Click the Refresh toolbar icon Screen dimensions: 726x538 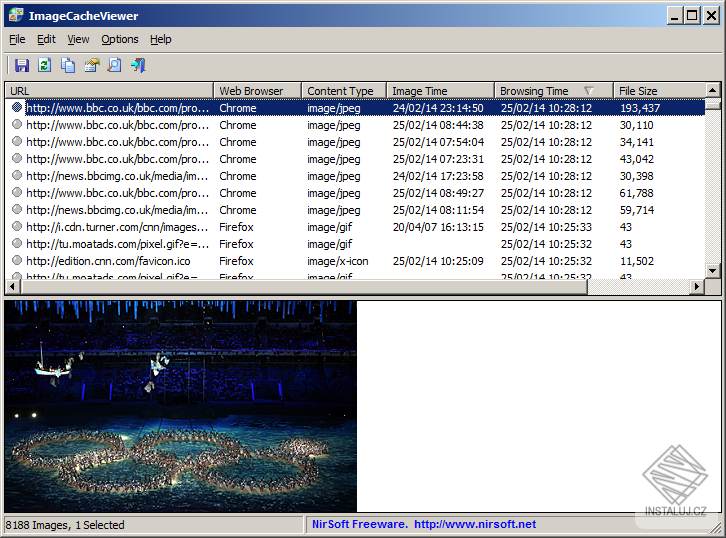pyautogui.click(x=44, y=65)
